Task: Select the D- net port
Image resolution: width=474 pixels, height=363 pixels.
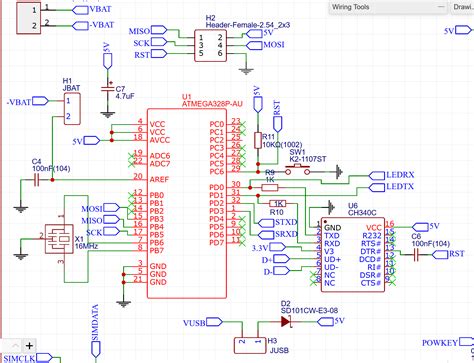Action: pyautogui.click(x=282, y=271)
